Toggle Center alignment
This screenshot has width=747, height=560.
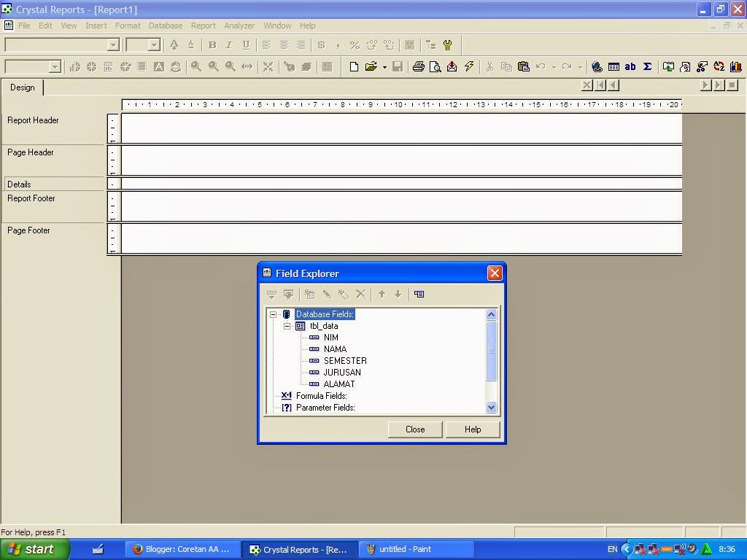pyautogui.click(x=284, y=45)
